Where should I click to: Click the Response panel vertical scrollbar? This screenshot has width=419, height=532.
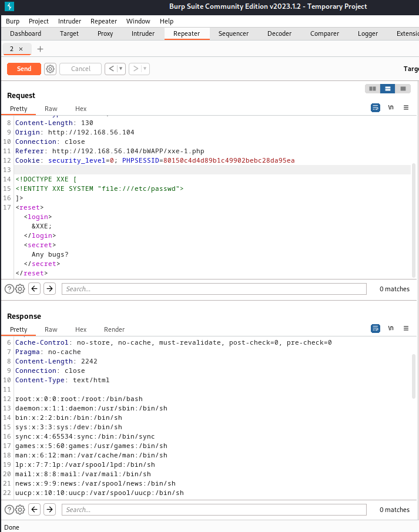tap(414, 376)
